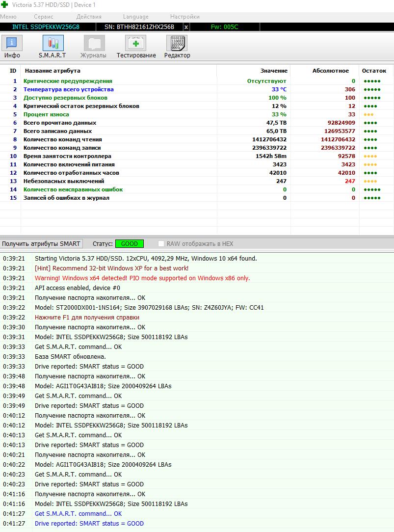The width and height of the screenshot is (394, 532).
Task: Open the Сервис menu
Action: [43, 17]
